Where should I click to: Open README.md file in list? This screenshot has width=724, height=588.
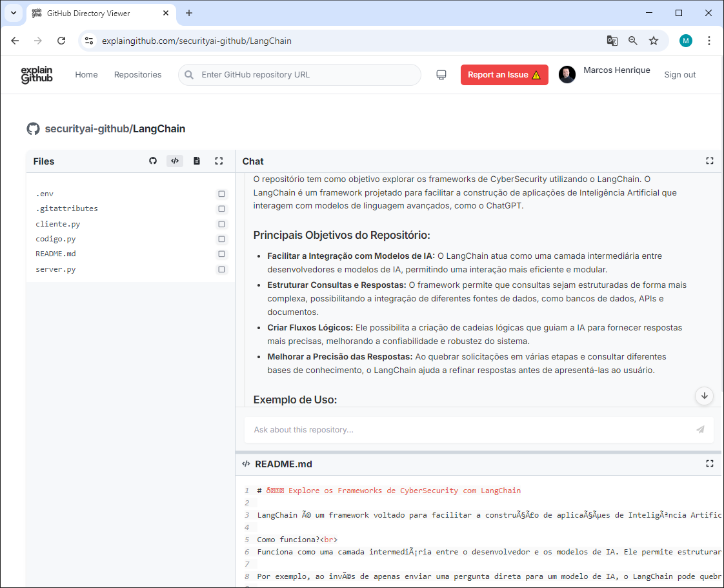point(55,254)
